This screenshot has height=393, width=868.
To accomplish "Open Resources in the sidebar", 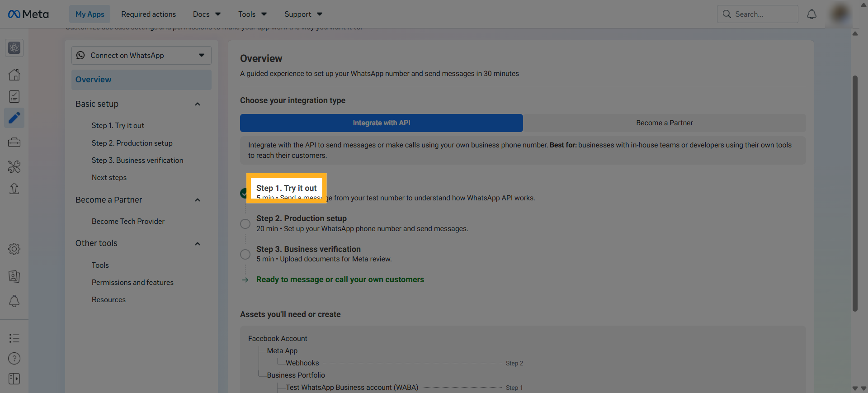I will coord(108,299).
